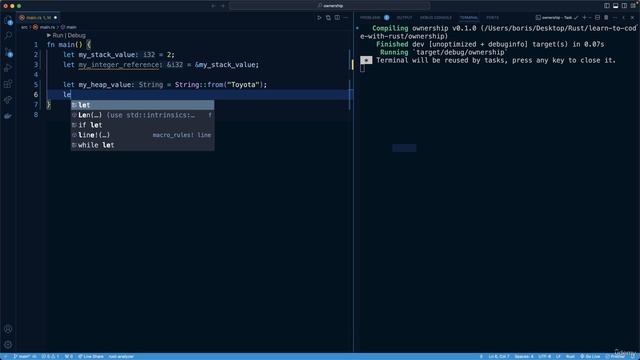640x360 pixels.
Task: Choose the 'if let' autocomplete suggestion
Action: click(x=142, y=125)
